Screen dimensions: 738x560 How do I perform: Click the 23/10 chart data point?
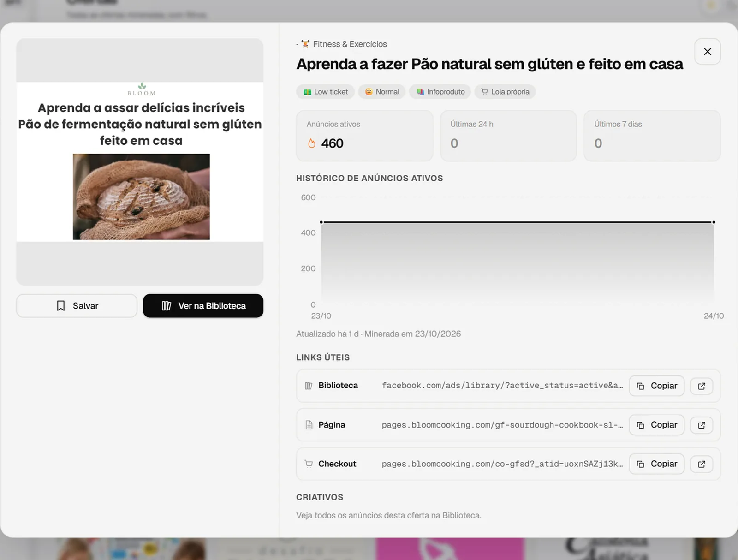321,222
